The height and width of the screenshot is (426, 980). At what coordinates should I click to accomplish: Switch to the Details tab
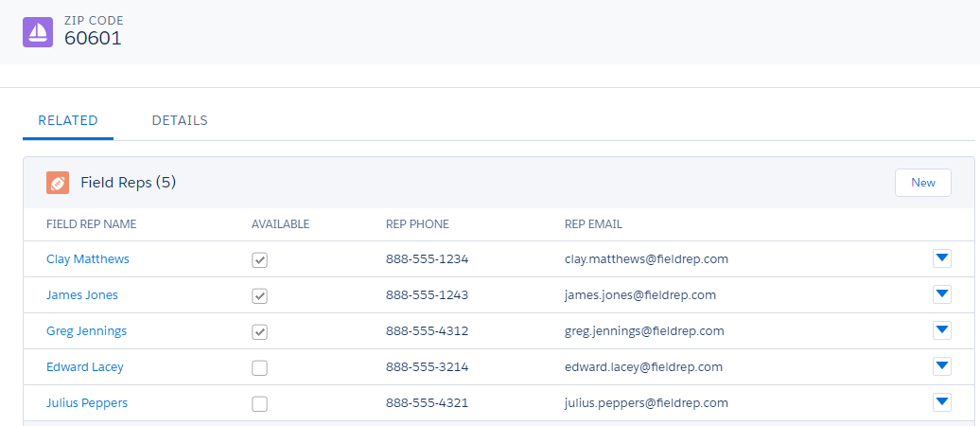click(x=180, y=120)
